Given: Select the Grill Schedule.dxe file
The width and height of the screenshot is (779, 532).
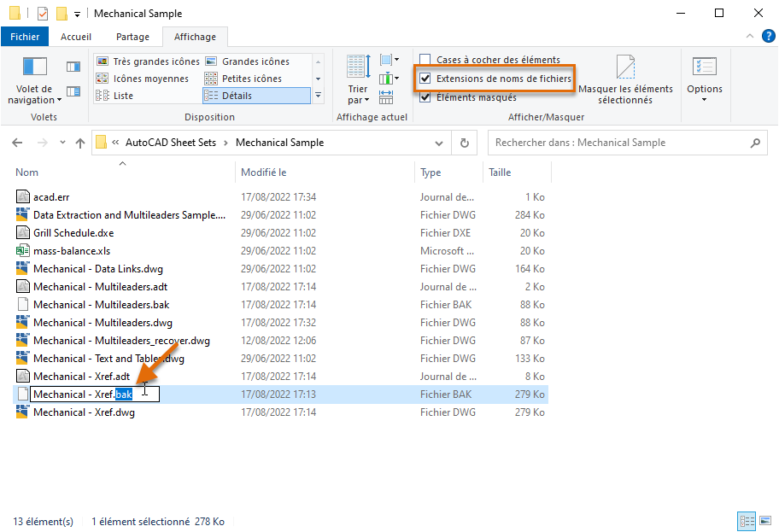Looking at the screenshot, I should pos(73,233).
